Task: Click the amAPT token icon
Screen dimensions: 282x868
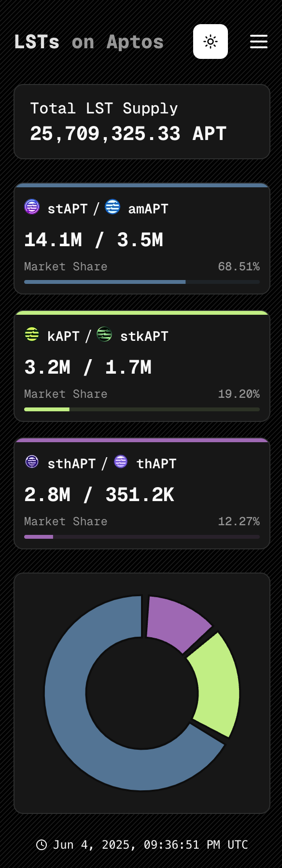Action: pos(113,207)
